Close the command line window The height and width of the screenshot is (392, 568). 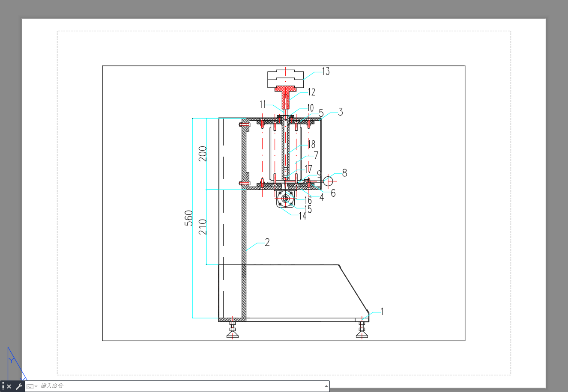click(x=9, y=386)
